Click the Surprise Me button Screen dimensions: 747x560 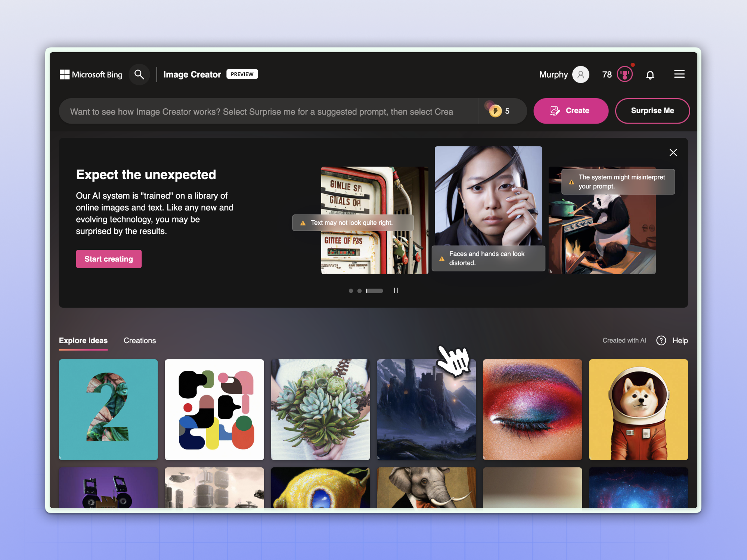652,111
